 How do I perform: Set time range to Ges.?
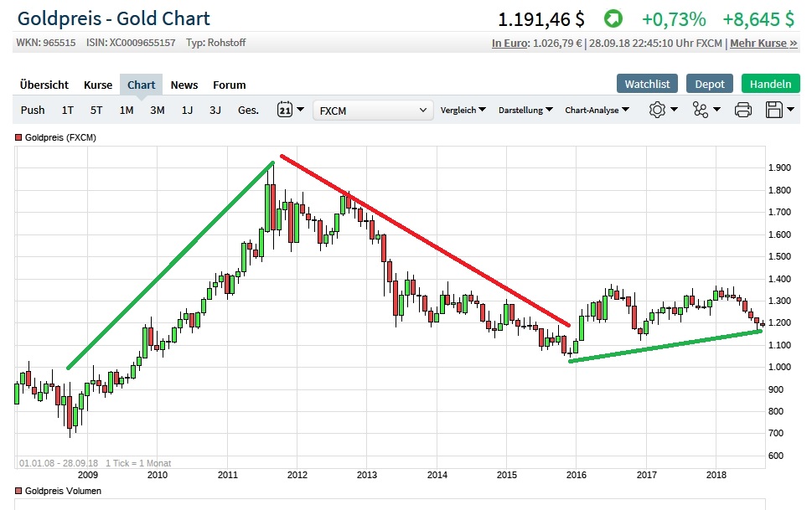point(248,110)
